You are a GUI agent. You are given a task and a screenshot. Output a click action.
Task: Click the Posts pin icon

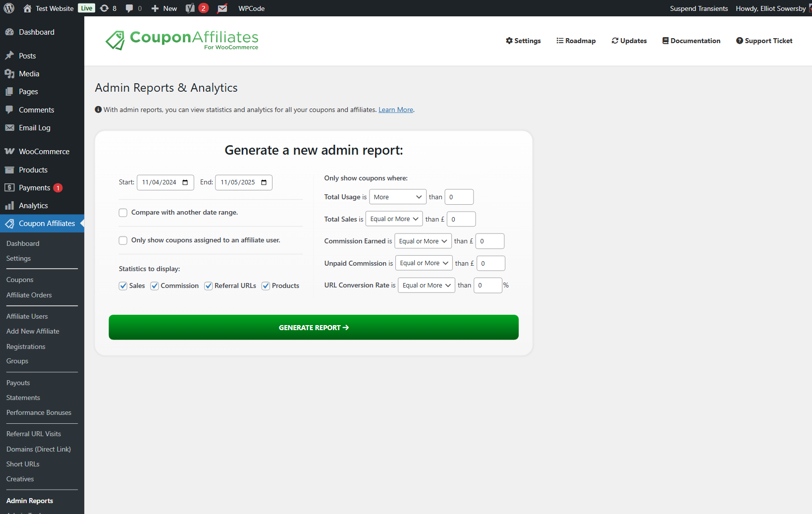coord(9,56)
